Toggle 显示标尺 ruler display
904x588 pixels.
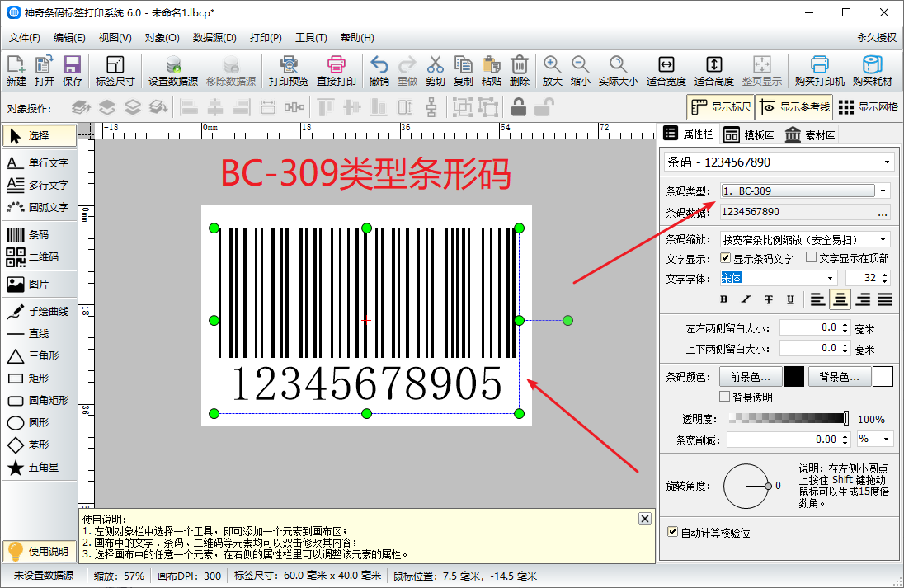[721, 107]
